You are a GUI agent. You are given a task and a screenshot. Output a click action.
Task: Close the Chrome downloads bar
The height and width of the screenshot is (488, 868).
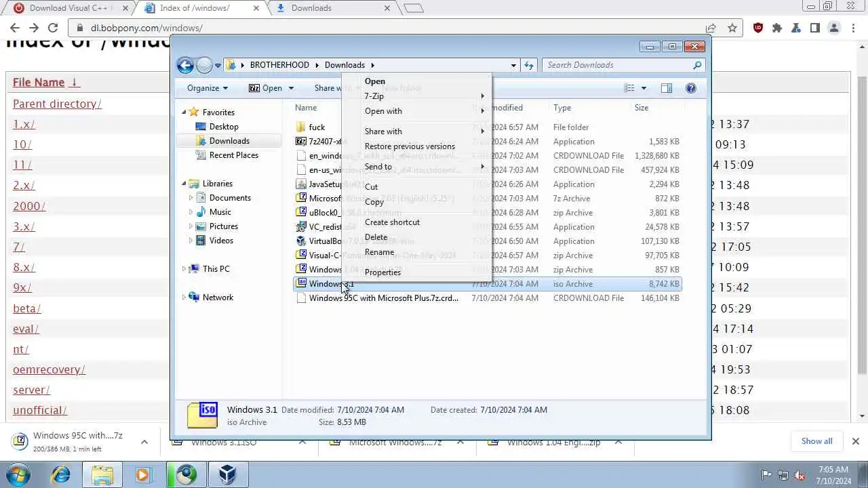(855, 441)
